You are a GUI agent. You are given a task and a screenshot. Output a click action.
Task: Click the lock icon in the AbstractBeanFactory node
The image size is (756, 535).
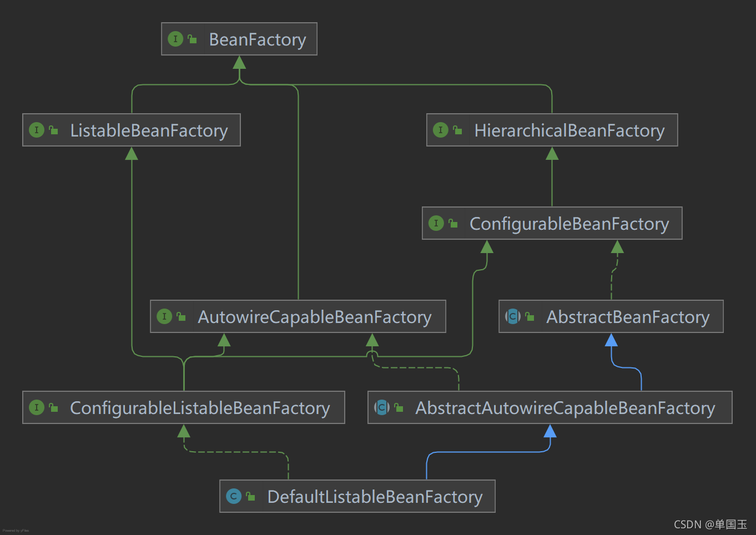(530, 316)
